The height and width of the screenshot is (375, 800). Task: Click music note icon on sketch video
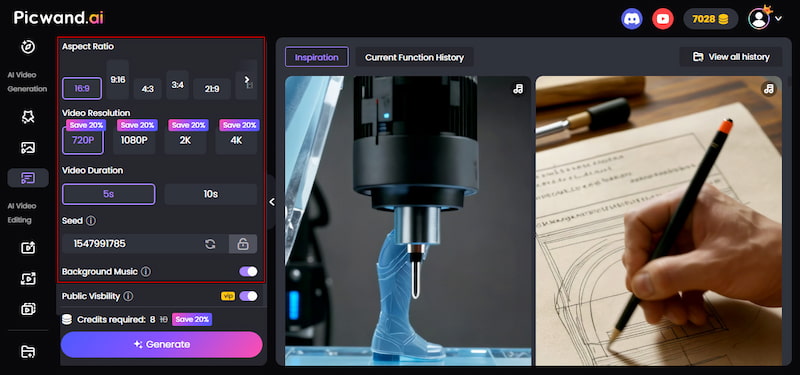coord(768,89)
